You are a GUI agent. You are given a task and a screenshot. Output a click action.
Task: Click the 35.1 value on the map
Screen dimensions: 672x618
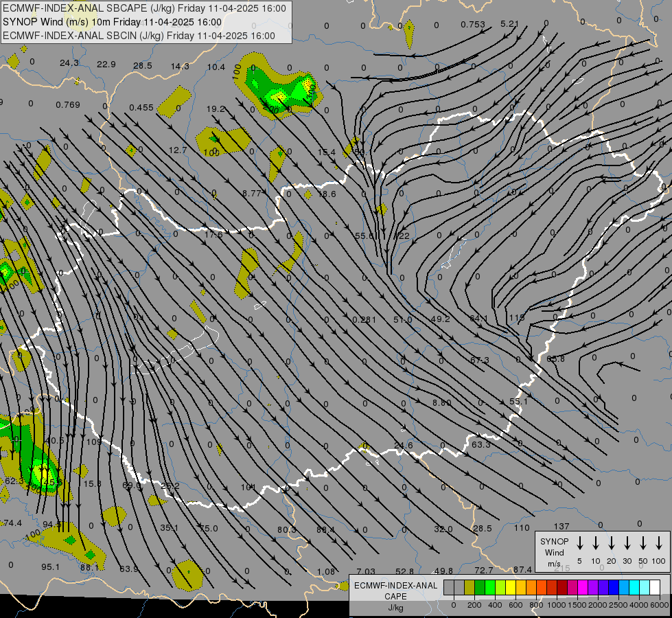point(170,527)
